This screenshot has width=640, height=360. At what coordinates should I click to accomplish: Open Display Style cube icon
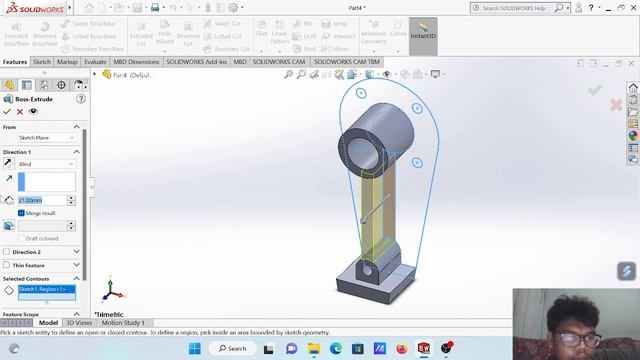coord(370,74)
